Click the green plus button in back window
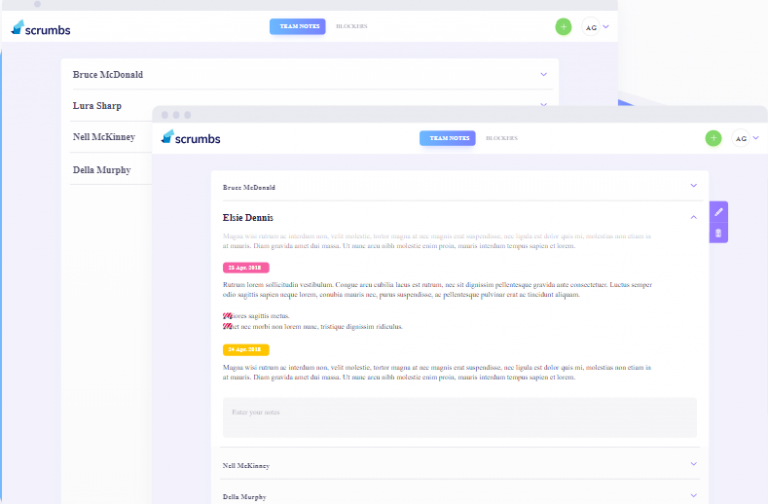 pos(563,26)
